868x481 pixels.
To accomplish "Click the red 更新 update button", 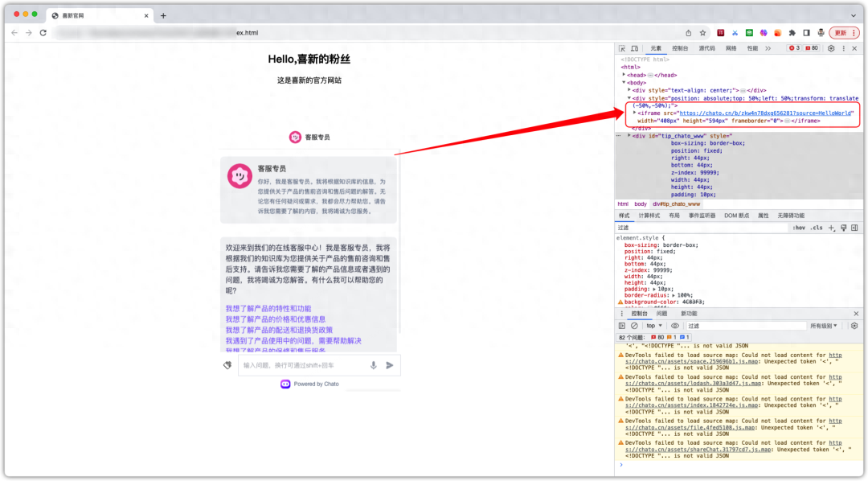I will [x=844, y=33].
